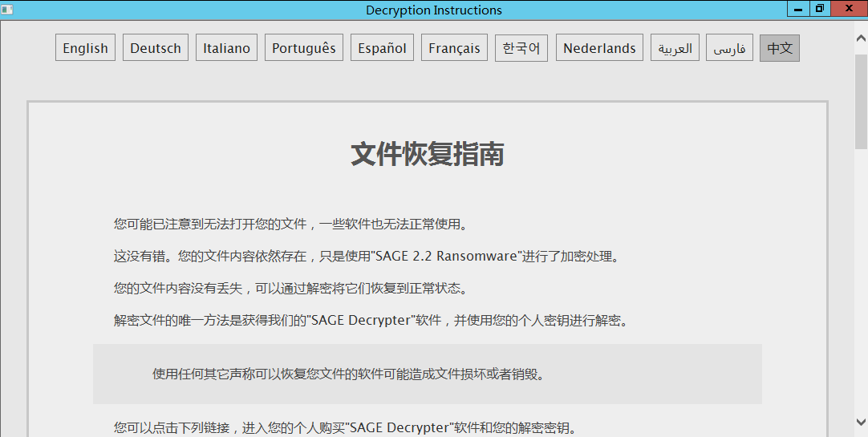Click the 文件恢复指南 heading

pos(427,154)
